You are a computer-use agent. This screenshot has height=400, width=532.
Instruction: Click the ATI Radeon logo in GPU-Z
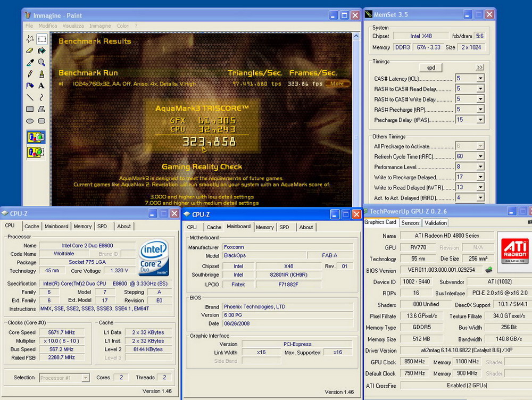(514, 250)
